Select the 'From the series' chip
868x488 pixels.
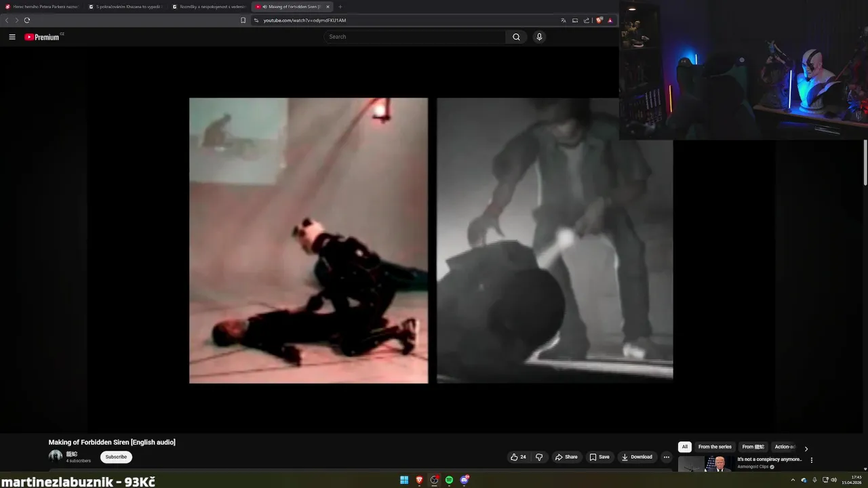coord(715,447)
